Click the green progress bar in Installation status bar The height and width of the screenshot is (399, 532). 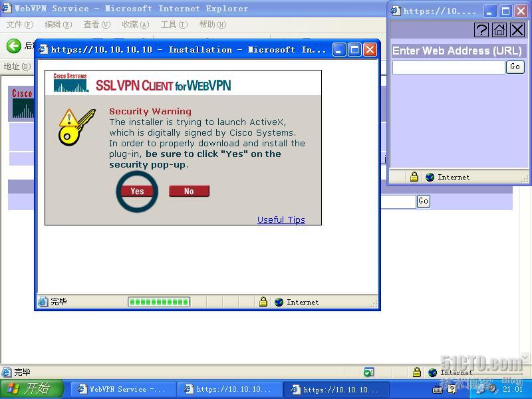click(159, 302)
